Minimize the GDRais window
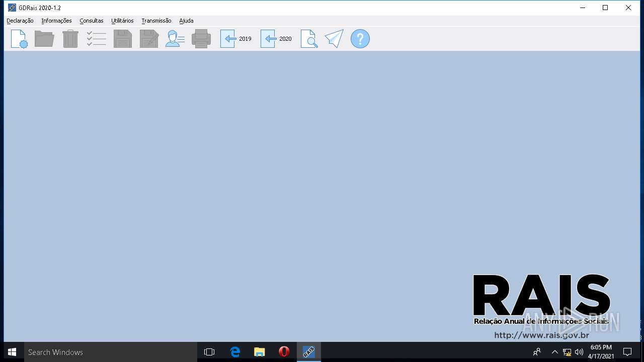Screen dimensions: 644x362 pos(583,8)
